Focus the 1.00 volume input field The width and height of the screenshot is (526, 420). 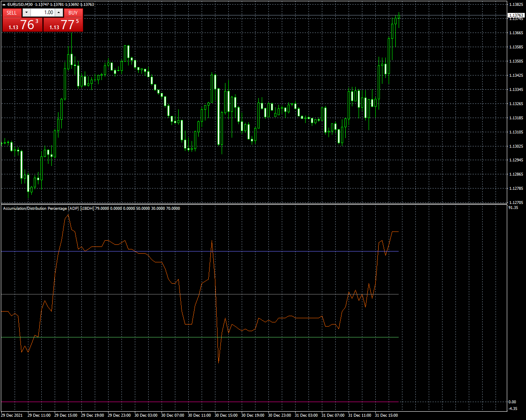(x=43, y=13)
